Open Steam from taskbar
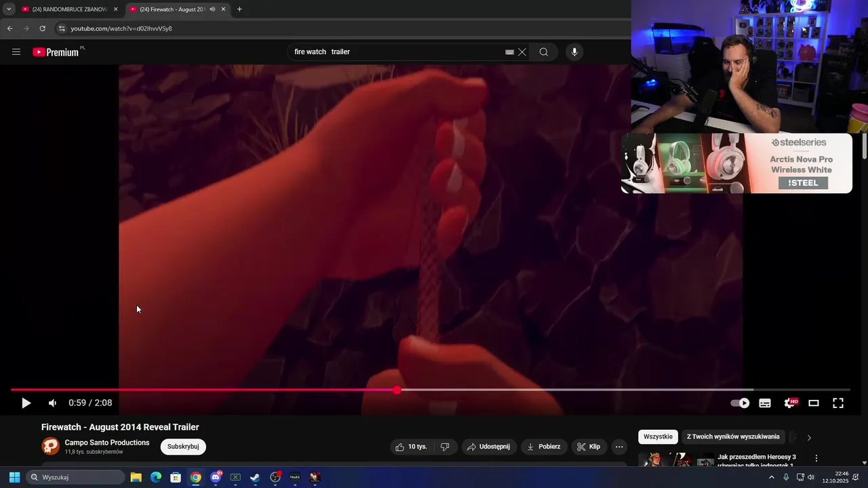 click(255, 477)
